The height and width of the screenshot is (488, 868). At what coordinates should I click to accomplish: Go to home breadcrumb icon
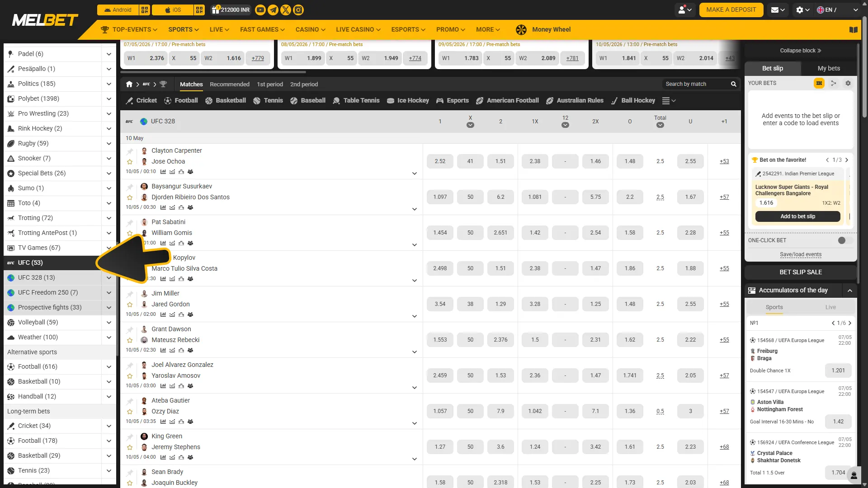click(129, 84)
